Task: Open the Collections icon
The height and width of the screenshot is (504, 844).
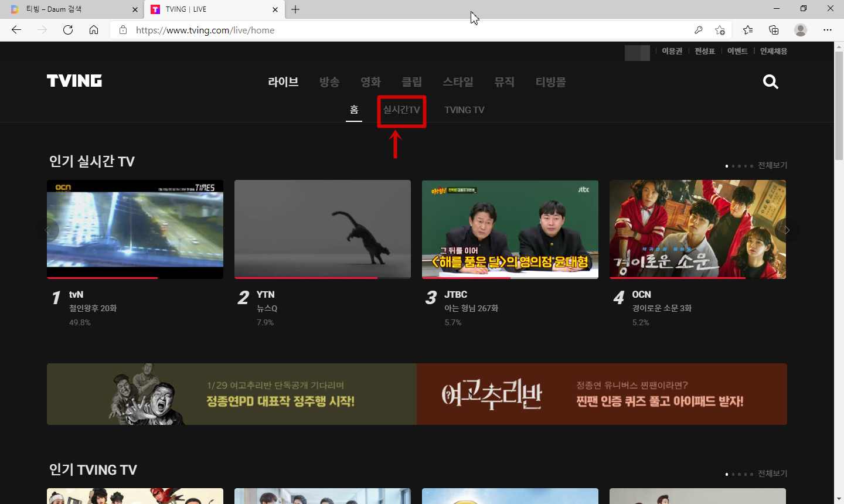Action: 774,30
